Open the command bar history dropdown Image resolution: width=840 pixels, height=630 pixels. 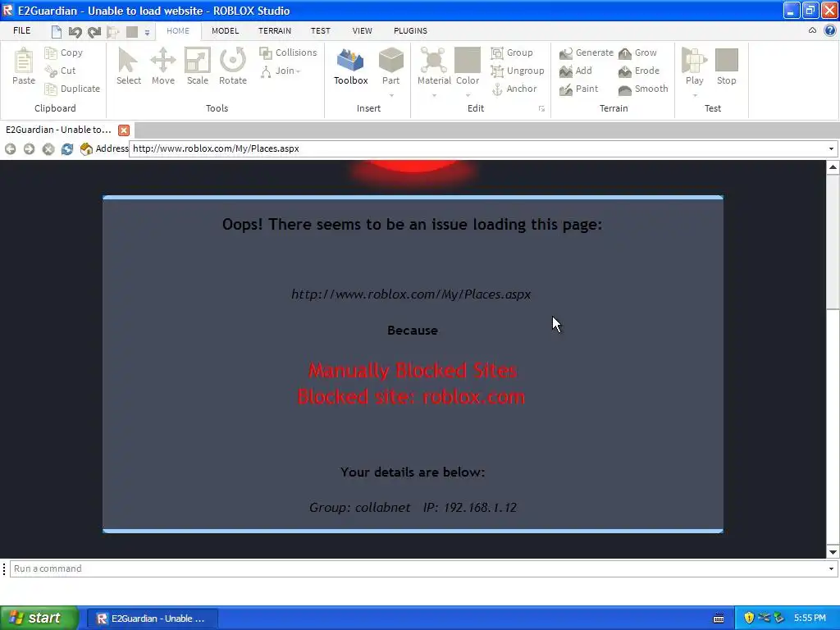pos(832,569)
